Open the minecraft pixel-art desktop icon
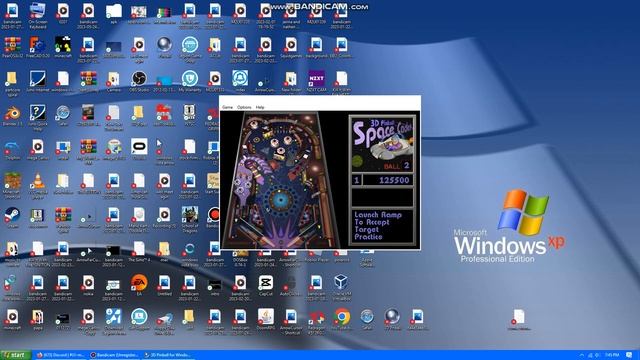The width and height of the screenshot is (640, 360). 63,48
